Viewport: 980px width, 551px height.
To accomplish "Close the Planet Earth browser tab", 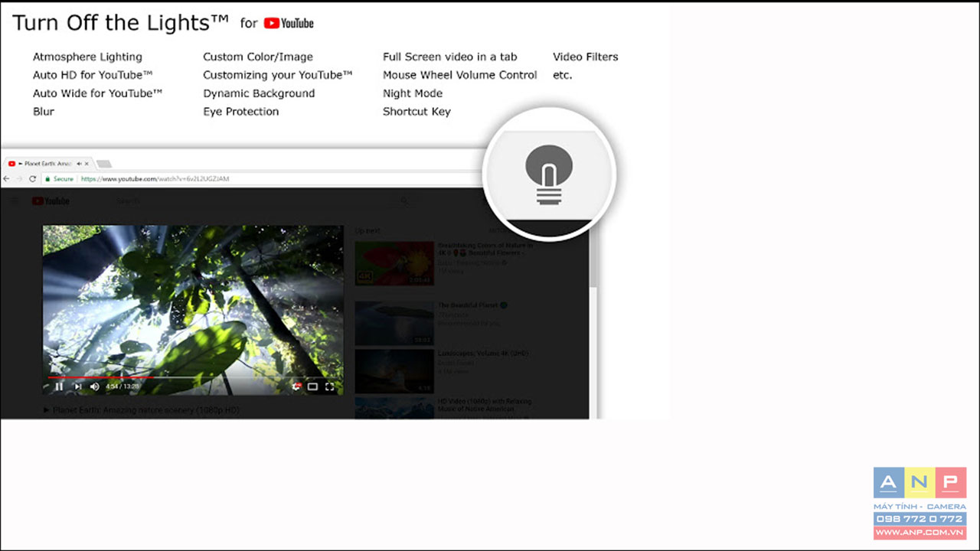I will 87,164.
